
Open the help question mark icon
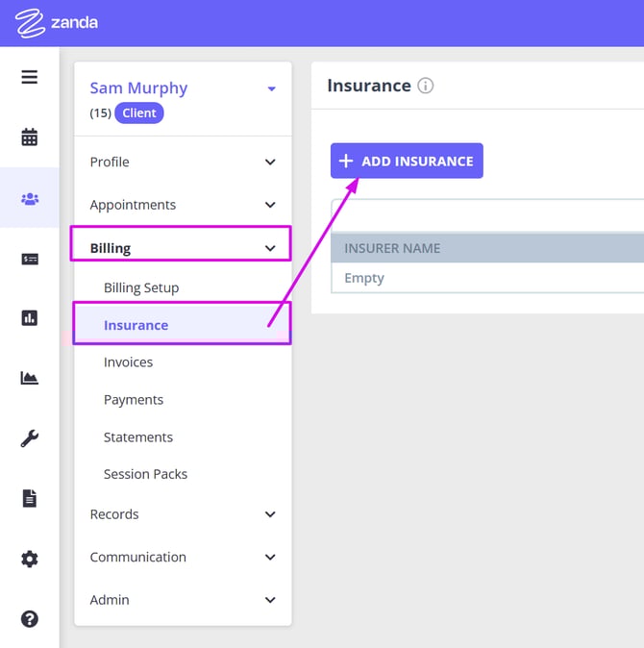pos(30,618)
